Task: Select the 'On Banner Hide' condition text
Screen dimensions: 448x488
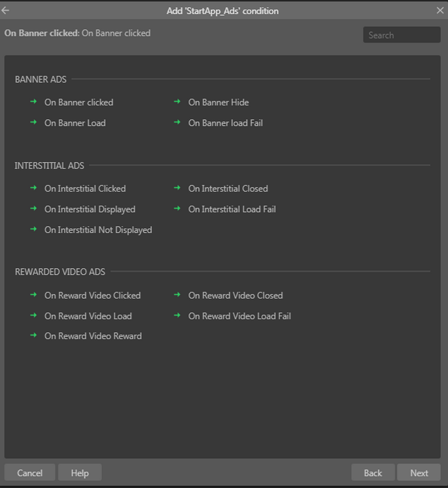Action: tap(218, 102)
